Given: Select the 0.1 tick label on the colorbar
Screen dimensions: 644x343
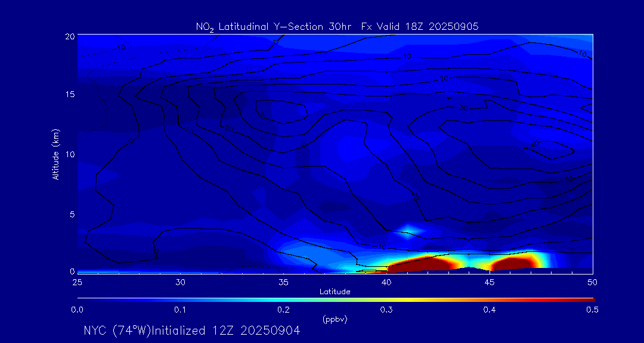Looking at the screenshot, I should coord(180,310).
